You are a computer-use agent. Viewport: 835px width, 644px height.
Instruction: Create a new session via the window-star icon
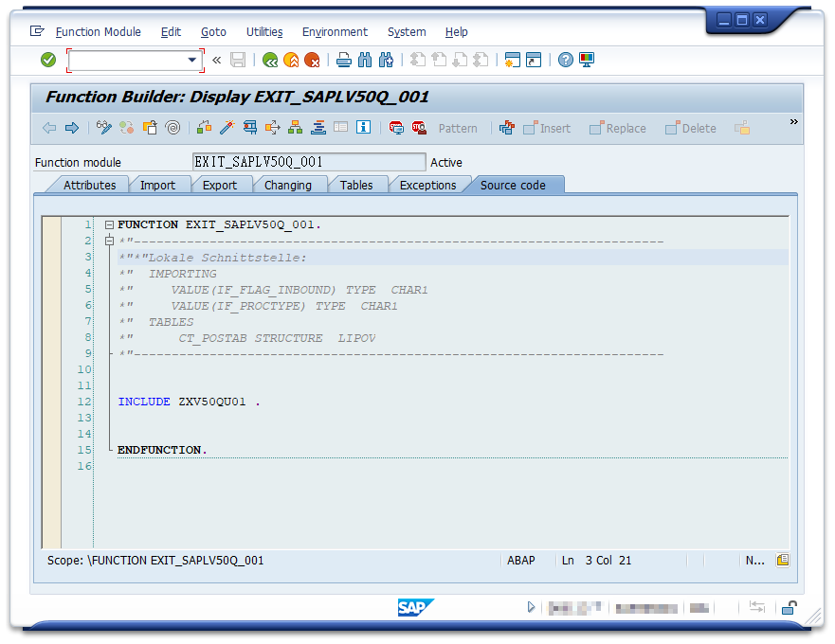[x=513, y=60]
